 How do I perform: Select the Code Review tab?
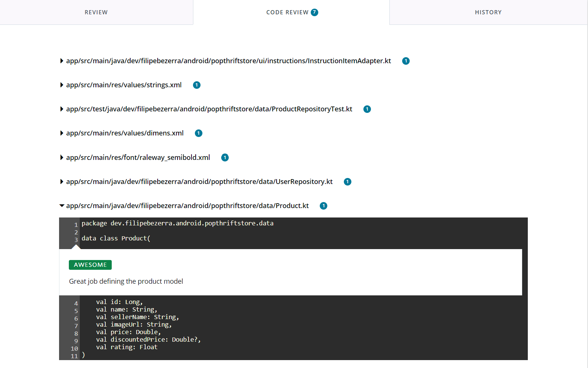[x=292, y=12]
